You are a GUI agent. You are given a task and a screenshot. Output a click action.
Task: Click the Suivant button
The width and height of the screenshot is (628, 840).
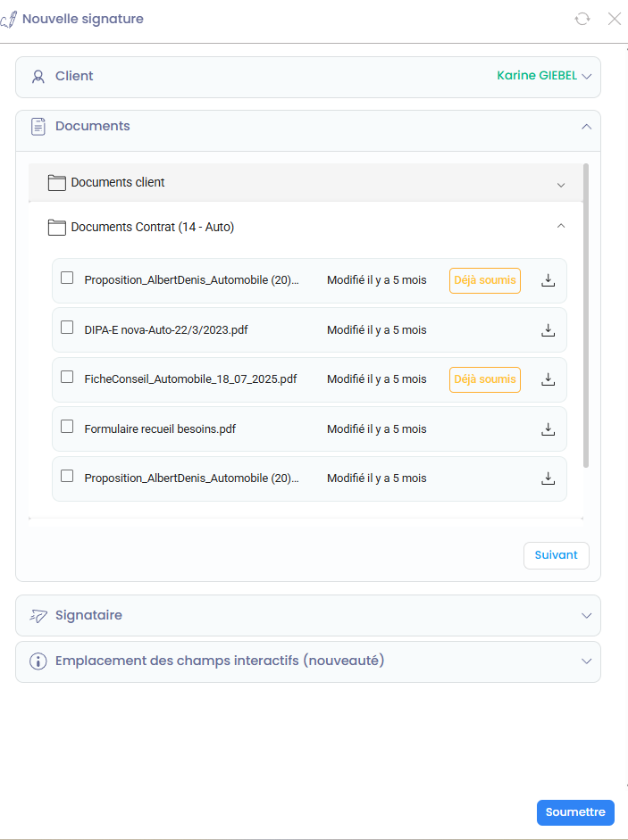coord(556,555)
